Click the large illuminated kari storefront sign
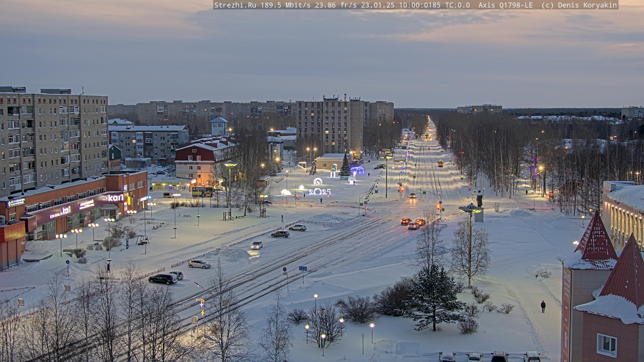644x362 pixels. tap(116, 198)
